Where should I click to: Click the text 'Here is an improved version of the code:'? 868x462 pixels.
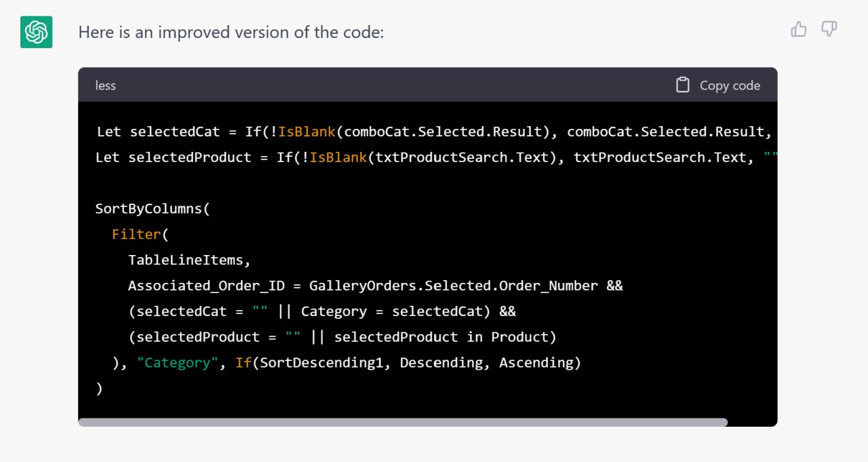(231, 32)
